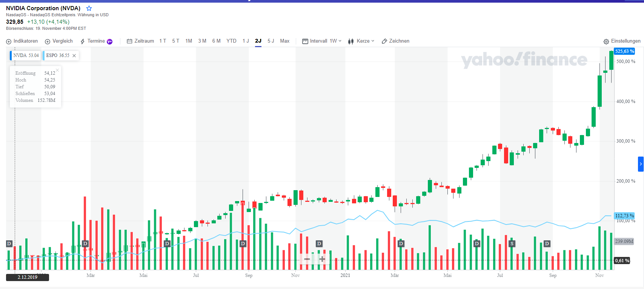Click the D marker before Sep 2020
The image size is (644, 289).
243,244
